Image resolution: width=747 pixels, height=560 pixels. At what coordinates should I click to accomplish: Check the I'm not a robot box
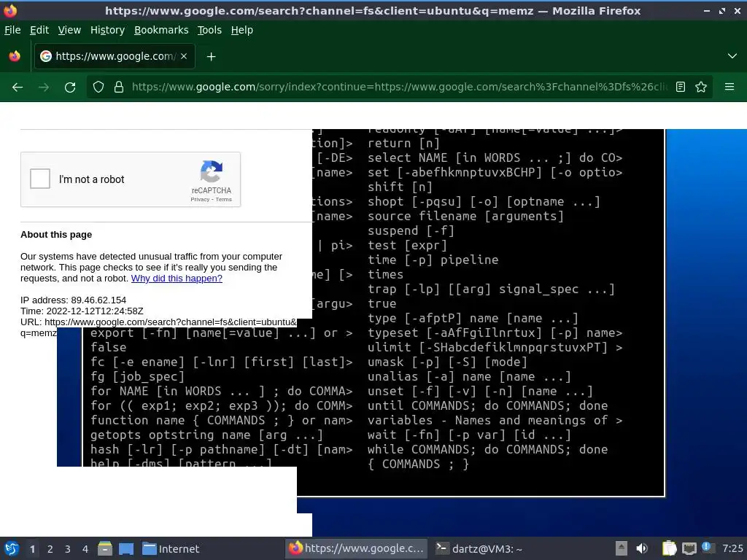(x=40, y=179)
